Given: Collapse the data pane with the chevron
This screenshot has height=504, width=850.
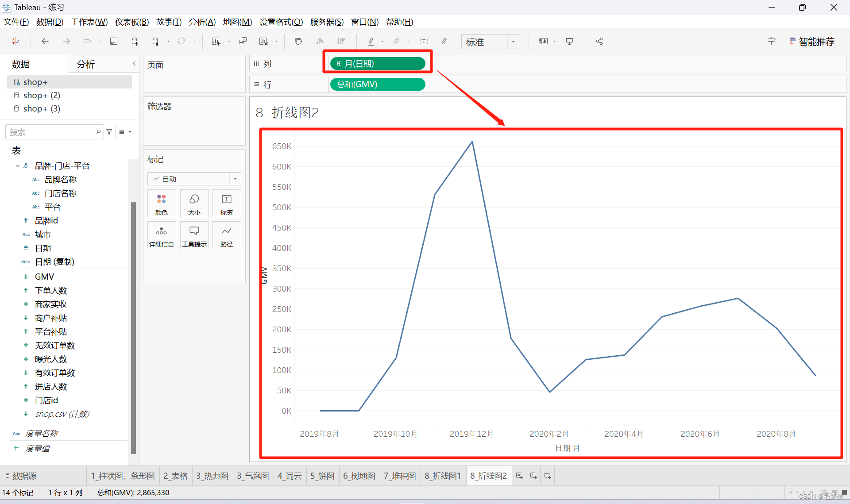Looking at the screenshot, I should pyautogui.click(x=134, y=64).
